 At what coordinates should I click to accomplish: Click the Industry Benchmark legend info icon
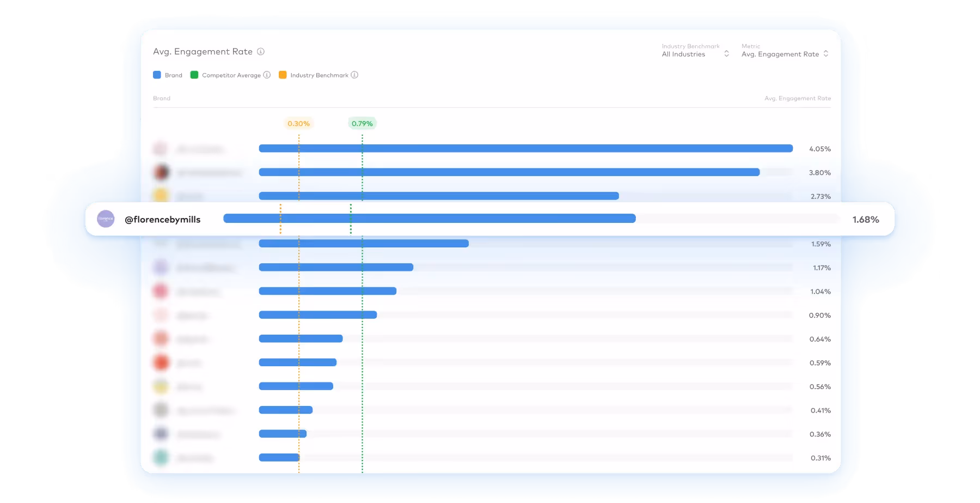(x=354, y=75)
